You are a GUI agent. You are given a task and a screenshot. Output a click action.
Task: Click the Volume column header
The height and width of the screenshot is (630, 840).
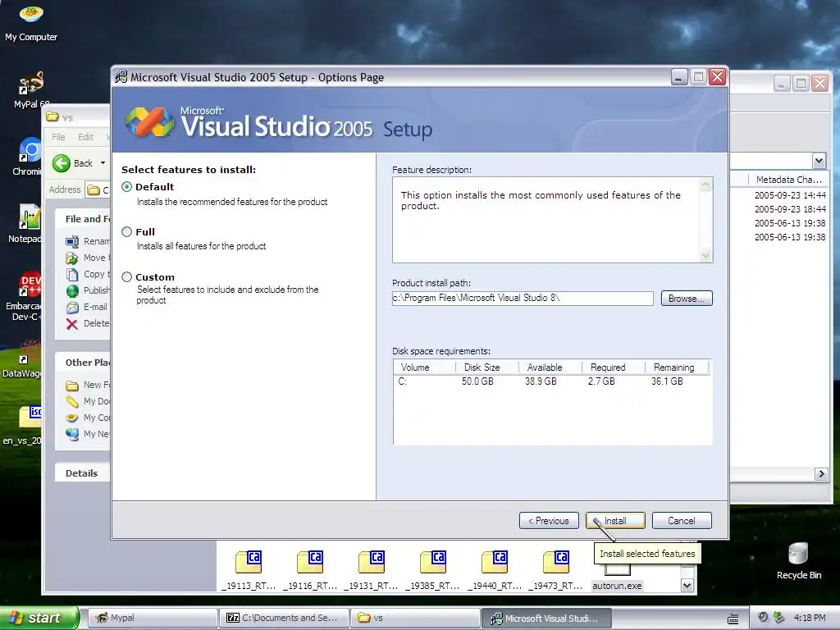[x=424, y=367]
